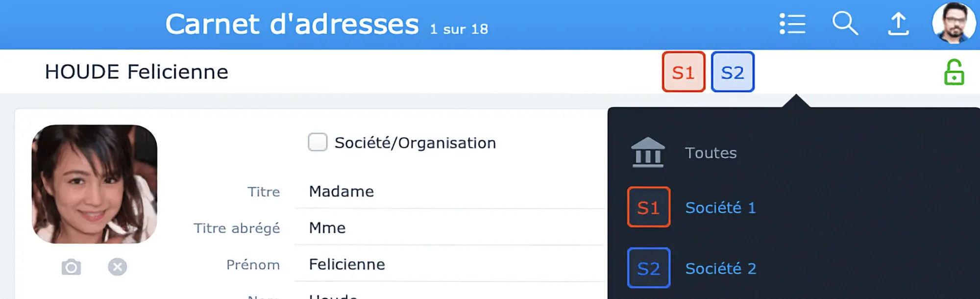This screenshot has height=299, width=980.
Task: Choose Société 1 from the menu
Action: coord(720,208)
